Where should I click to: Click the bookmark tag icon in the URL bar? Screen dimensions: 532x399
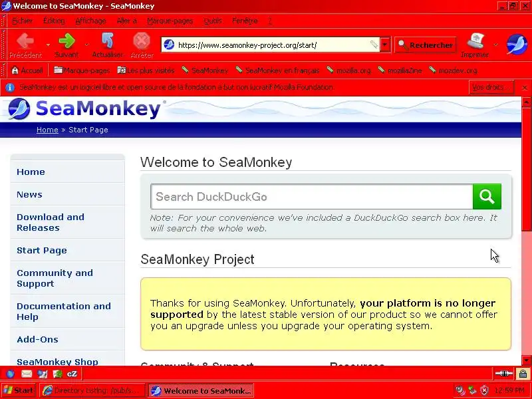click(x=374, y=45)
